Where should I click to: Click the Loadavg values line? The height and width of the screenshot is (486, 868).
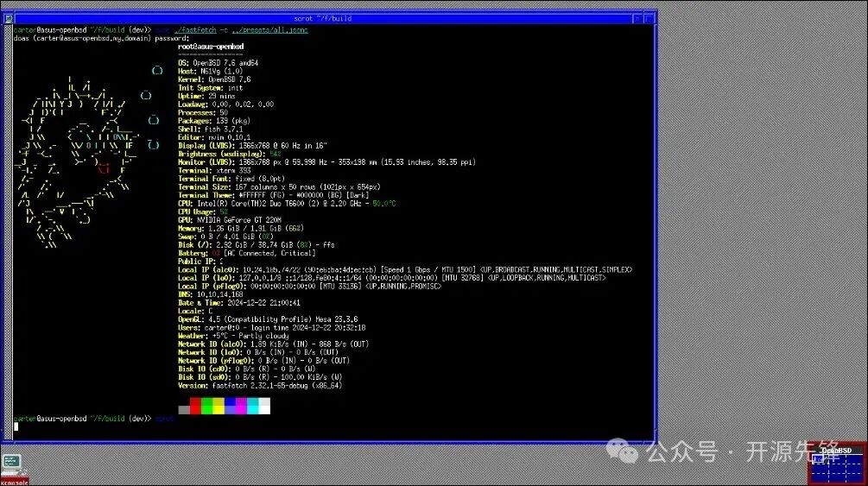coord(226,104)
